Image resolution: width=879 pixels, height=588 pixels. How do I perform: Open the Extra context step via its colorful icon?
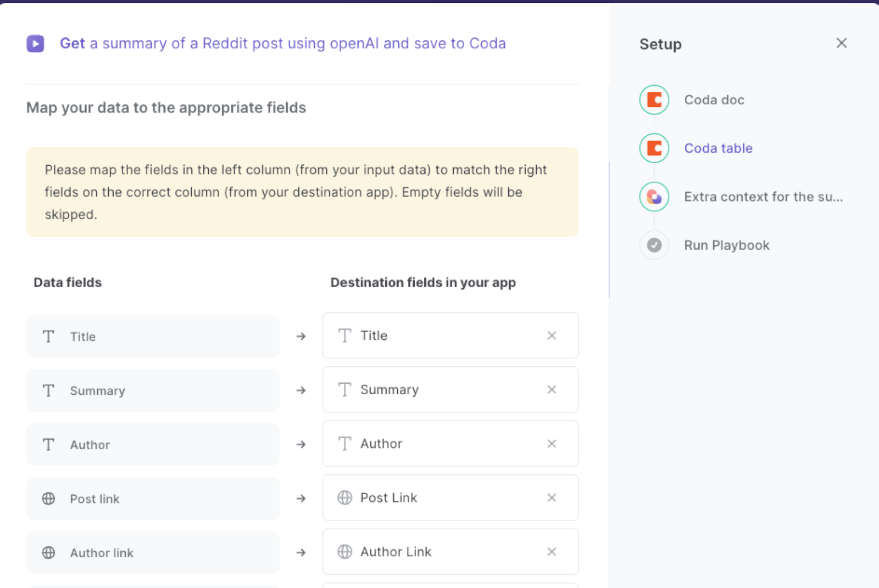654,197
